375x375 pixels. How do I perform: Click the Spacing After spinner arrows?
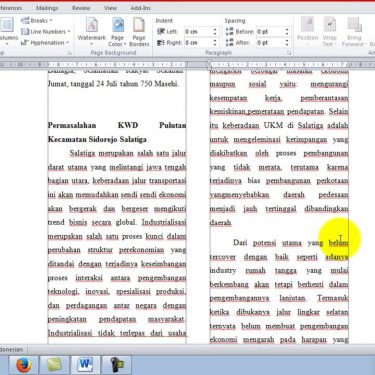[x=287, y=43]
